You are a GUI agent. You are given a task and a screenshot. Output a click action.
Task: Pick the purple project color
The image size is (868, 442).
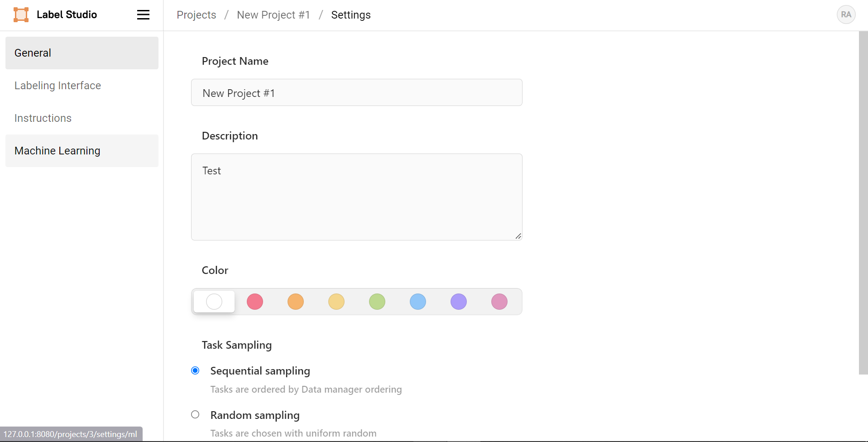(x=459, y=302)
